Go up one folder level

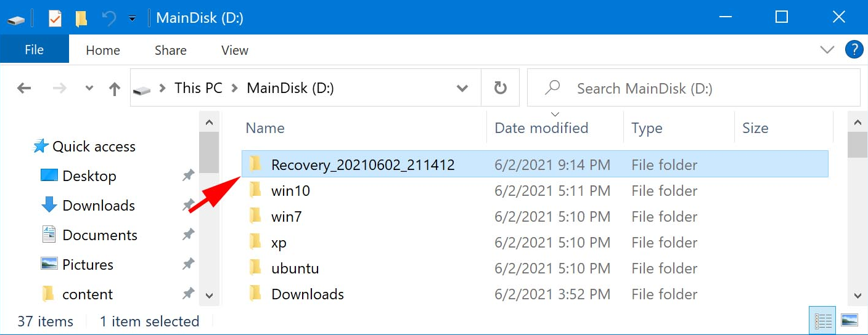coord(115,89)
